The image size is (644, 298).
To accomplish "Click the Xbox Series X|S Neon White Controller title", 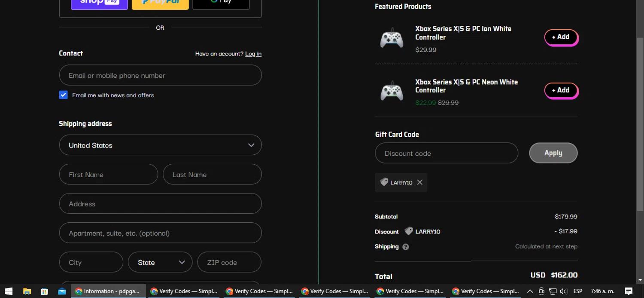I will click(x=467, y=86).
